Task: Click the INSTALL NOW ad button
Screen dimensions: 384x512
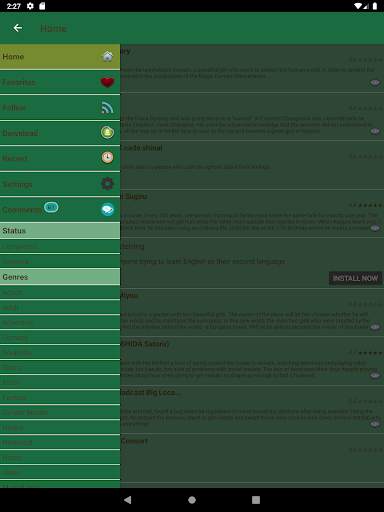Action: coord(355,278)
